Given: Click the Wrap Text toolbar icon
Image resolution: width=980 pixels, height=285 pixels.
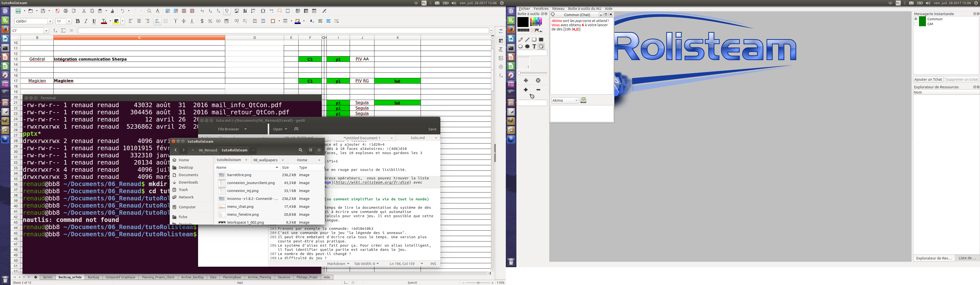Looking at the screenshot, I should click(x=157, y=21).
